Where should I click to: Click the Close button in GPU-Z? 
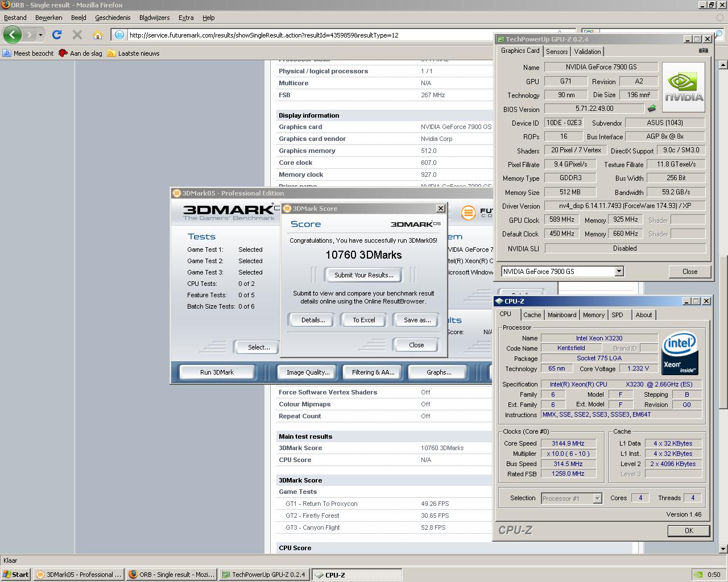coord(689,271)
